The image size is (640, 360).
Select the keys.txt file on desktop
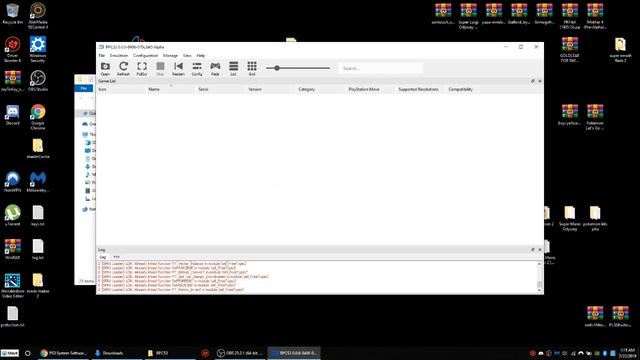coord(38,216)
